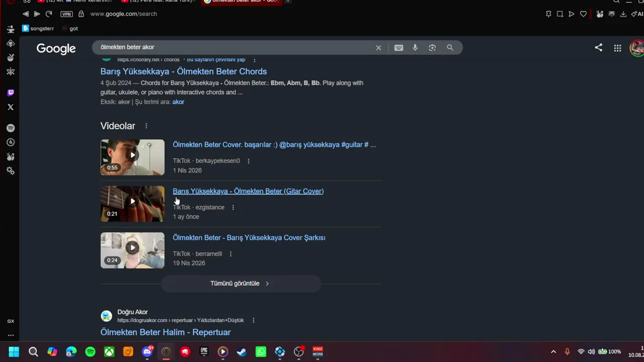Toggle the VPN badge in address bar

[66, 14]
